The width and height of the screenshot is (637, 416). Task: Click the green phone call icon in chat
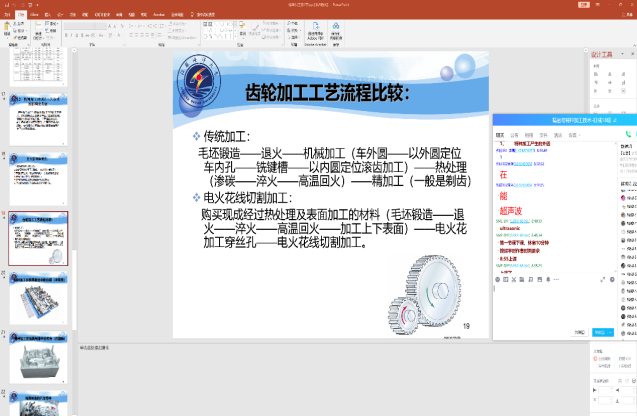629,133
